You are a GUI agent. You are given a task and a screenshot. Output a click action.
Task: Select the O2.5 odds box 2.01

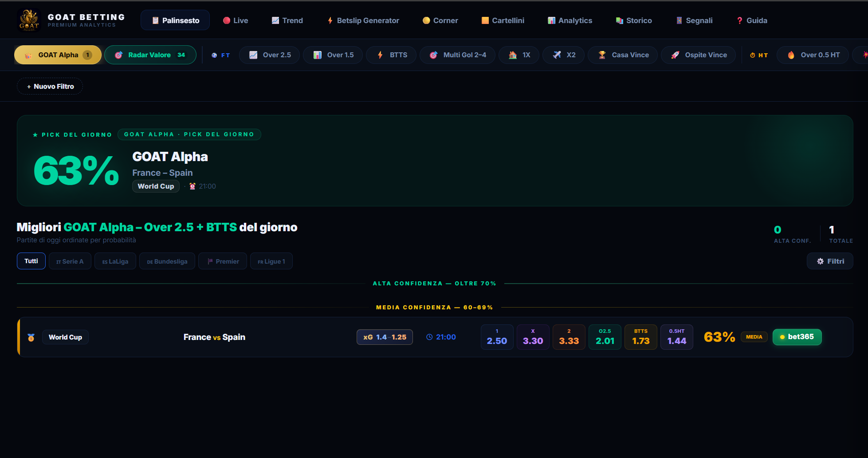tap(605, 337)
